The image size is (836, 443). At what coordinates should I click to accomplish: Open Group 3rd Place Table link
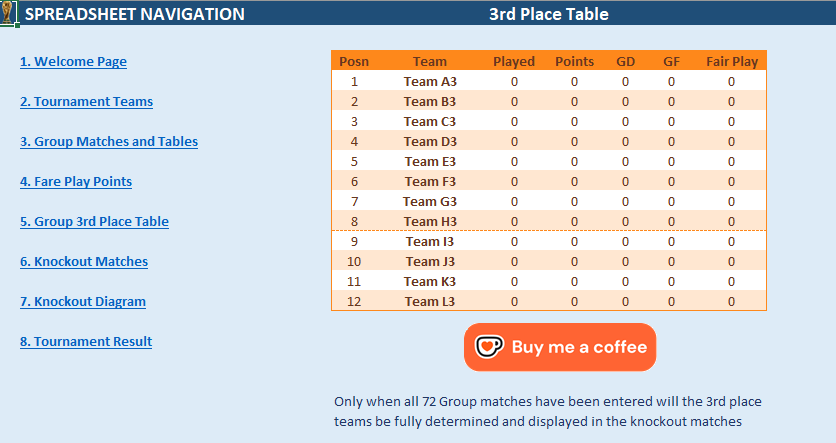(94, 221)
